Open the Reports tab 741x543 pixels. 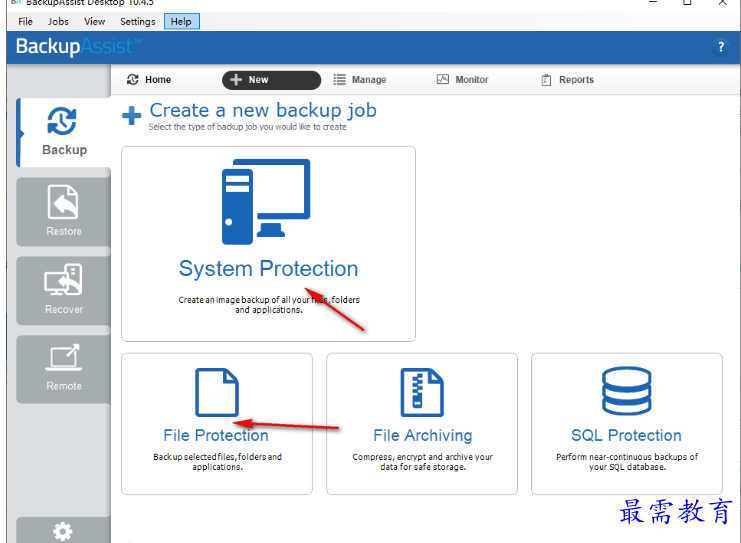coord(568,79)
